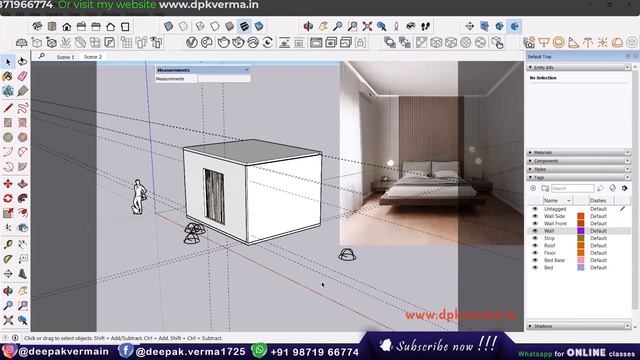The width and height of the screenshot is (640, 360).
Task: Click the Default dashes for Roof
Action: (x=598, y=245)
